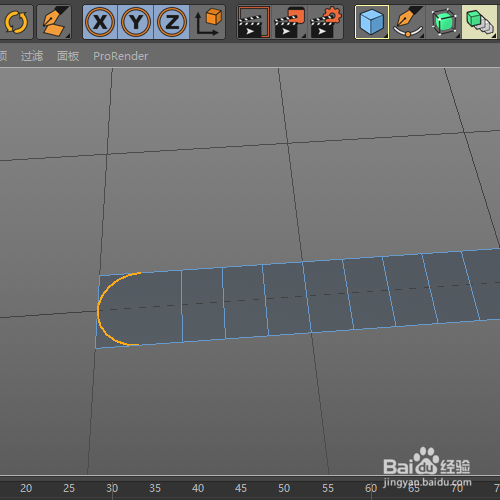
Task: Open the Array/Instance modeling icon
Action: [479, 22]
